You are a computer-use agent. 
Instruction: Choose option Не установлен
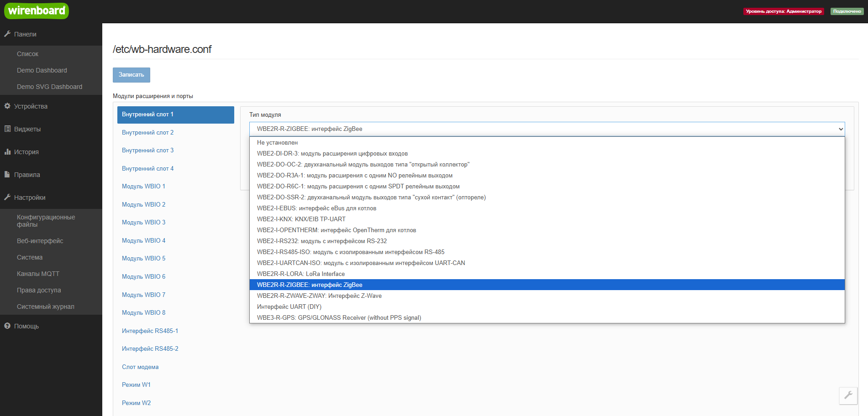[x=547, y=143]
